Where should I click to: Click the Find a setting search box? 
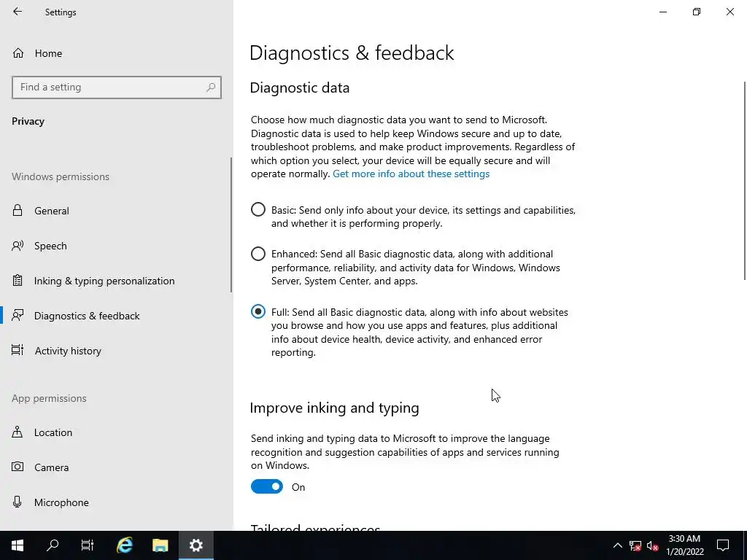pos(116,87)
